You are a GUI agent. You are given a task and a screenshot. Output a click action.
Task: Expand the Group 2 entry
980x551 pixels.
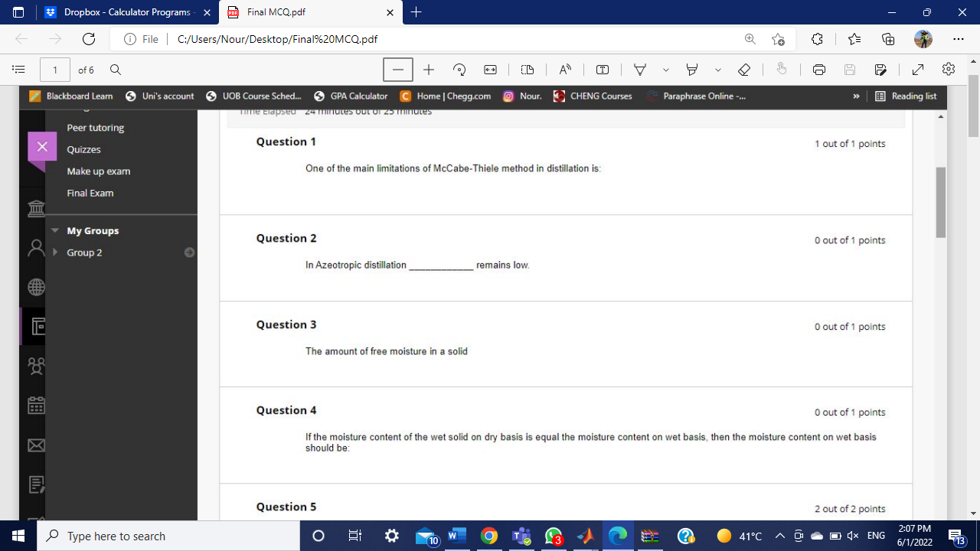tap(54, 252)
